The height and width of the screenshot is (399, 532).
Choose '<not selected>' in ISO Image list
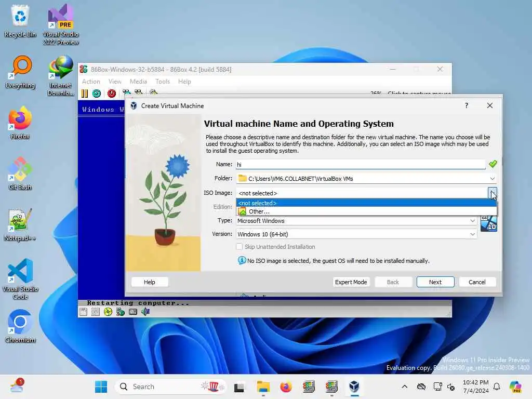point(366,203)
